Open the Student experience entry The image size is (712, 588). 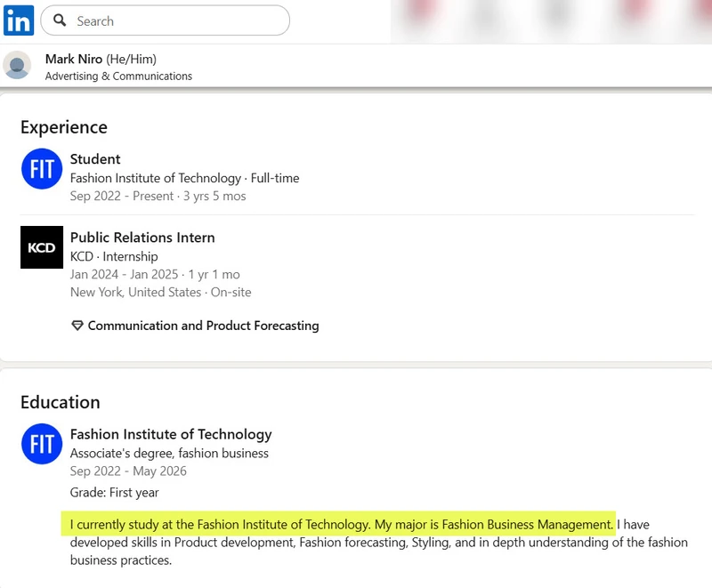[95, 159]
